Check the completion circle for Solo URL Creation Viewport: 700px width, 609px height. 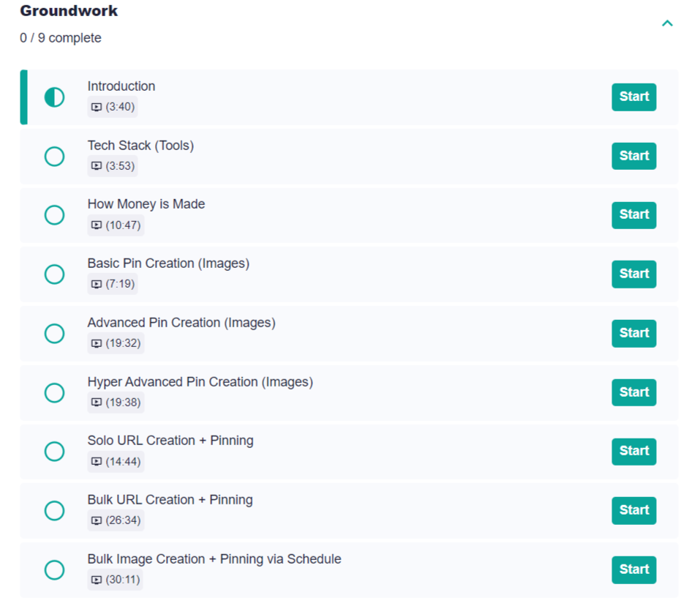tap(55, 452)
